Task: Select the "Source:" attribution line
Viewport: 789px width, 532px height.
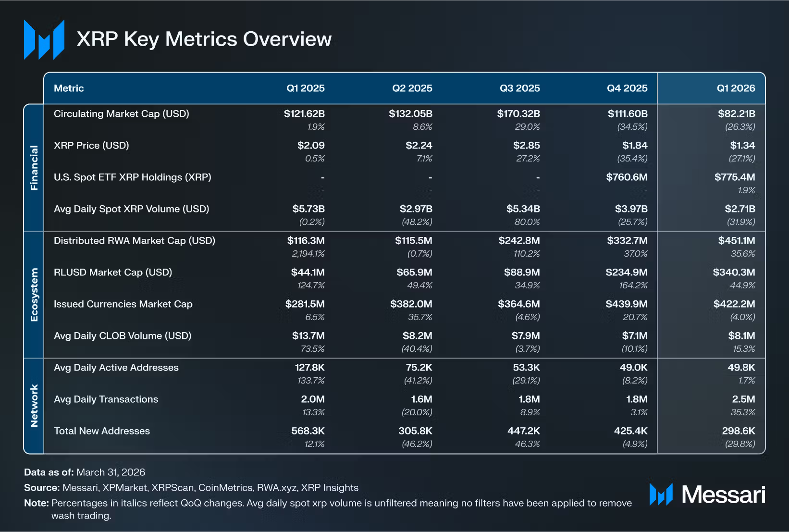Action: [191, 488]
